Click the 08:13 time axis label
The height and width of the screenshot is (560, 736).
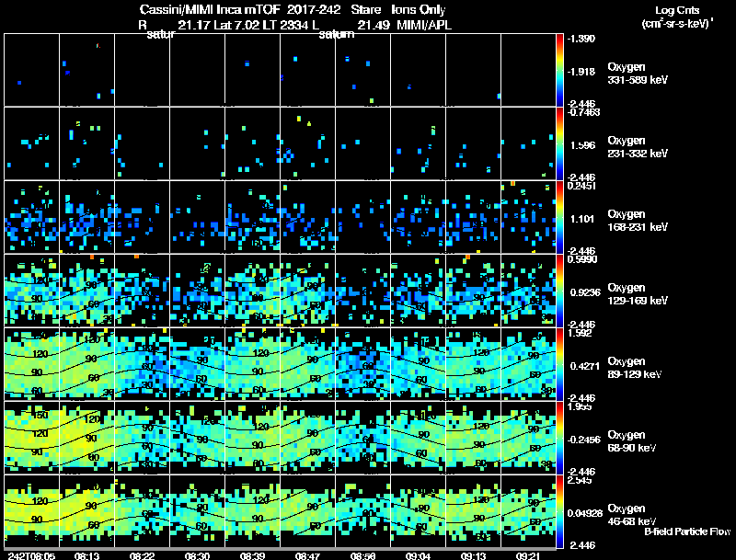[86, 556]
